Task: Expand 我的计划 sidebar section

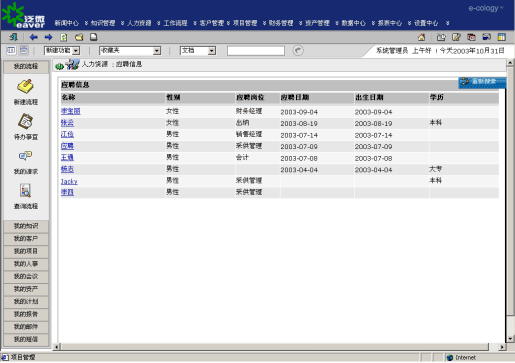Action: pos(26,302)
